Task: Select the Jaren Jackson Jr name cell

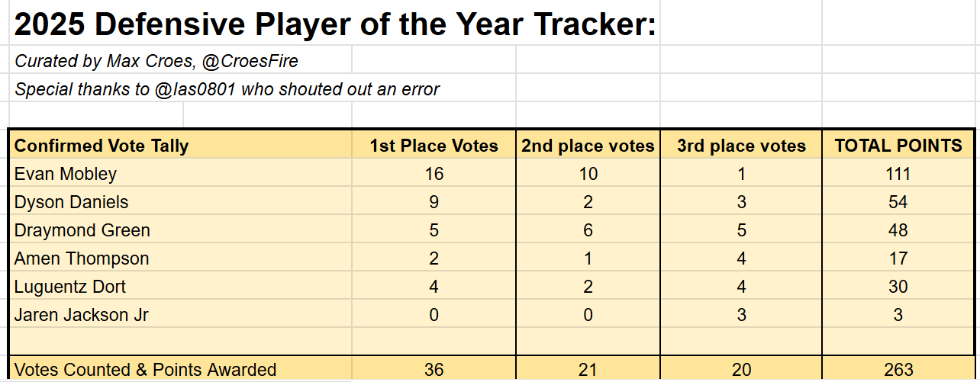Action: click(181, 315)
